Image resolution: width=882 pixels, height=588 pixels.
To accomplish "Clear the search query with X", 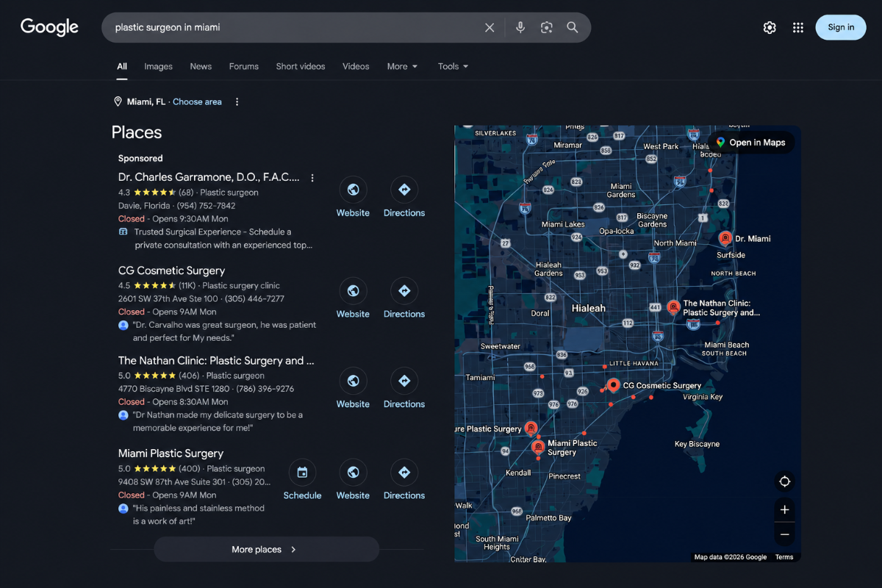I will pos(490,27).
